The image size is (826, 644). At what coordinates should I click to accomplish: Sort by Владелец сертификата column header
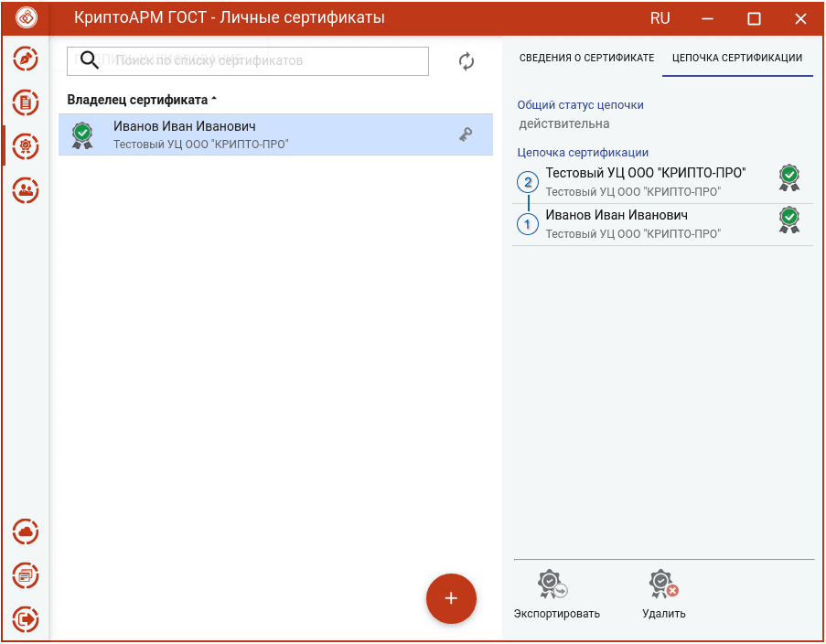pyautogui.click(x=142, y=100)
